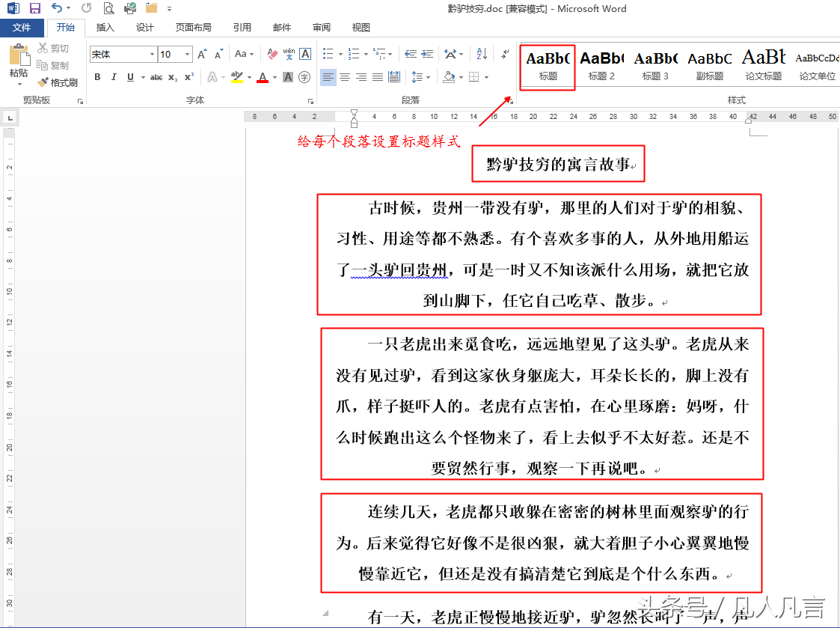Align text right
840x628 pixels.
[361, 77]
